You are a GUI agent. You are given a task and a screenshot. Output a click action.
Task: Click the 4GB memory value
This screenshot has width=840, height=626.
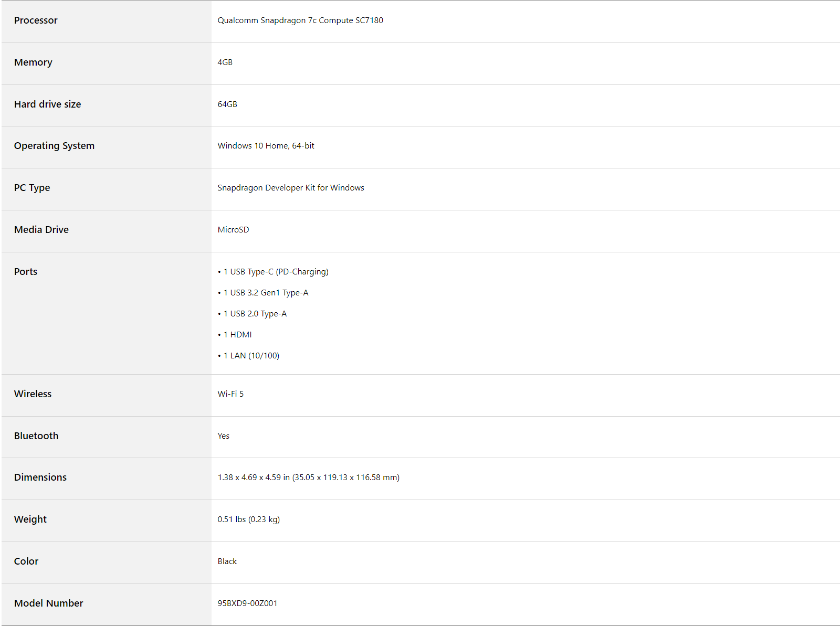225,62
